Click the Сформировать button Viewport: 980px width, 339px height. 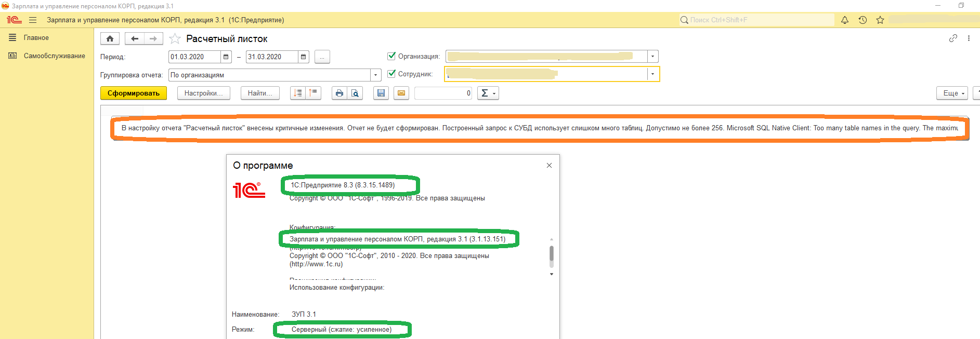tap(134, 93)
